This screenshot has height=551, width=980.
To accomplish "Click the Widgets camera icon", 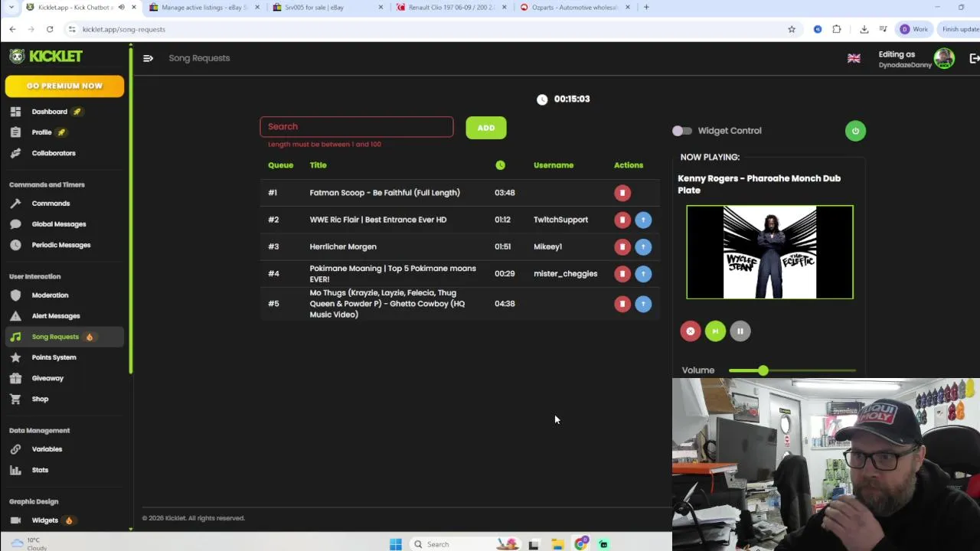I will [15, 520].
